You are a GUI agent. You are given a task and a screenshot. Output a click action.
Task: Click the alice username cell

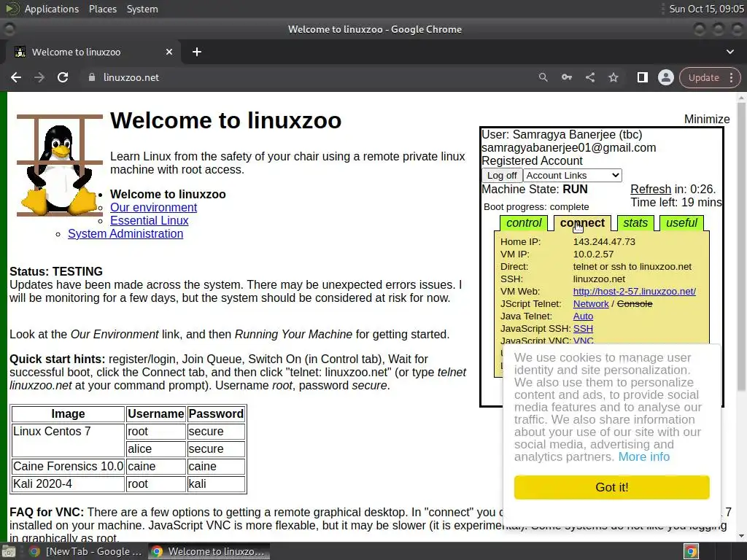(x=156, y=448)
